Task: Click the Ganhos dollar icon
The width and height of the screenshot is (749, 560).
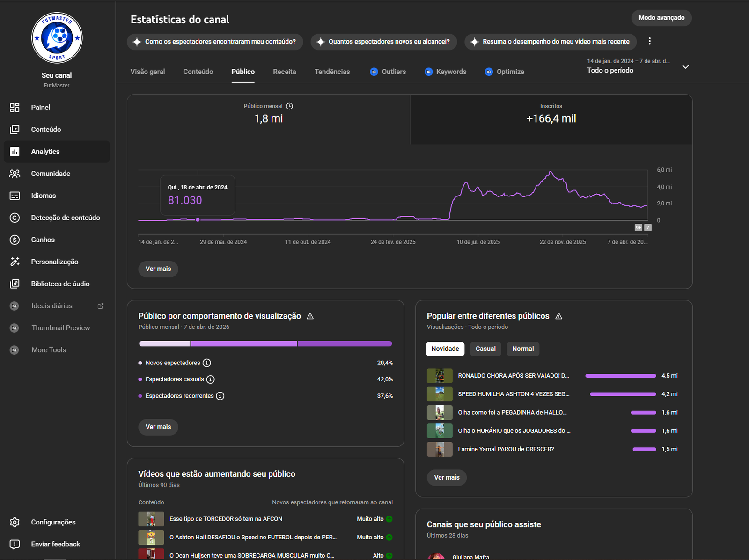Action: tap(15, 240)
